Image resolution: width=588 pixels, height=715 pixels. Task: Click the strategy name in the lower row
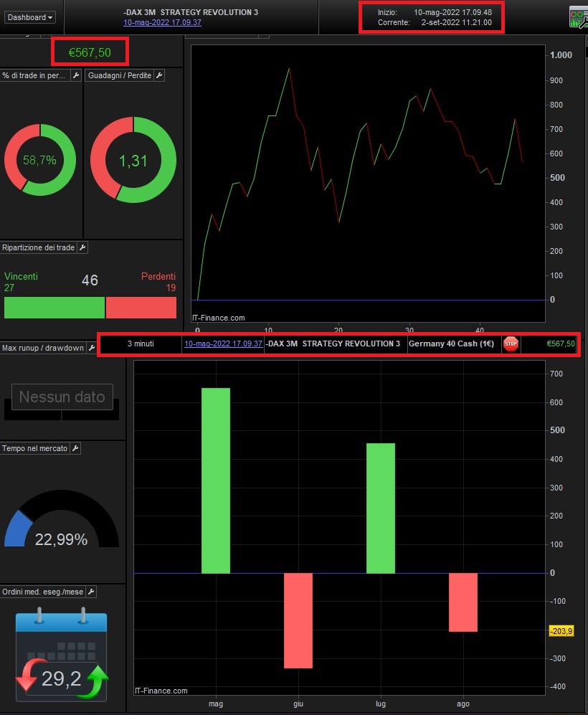(x=333, y=344)
